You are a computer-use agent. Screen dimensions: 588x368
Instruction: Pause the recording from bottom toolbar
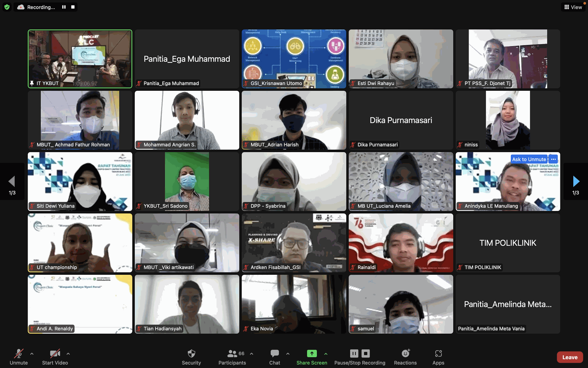click(x=354, y=354)
